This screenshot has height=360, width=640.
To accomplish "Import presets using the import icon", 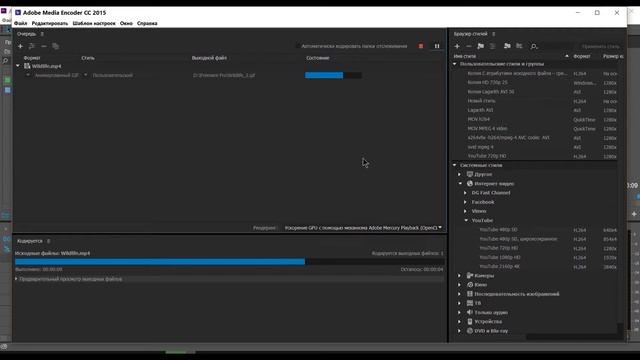I will pyautogui.click(x=507, y=46).
